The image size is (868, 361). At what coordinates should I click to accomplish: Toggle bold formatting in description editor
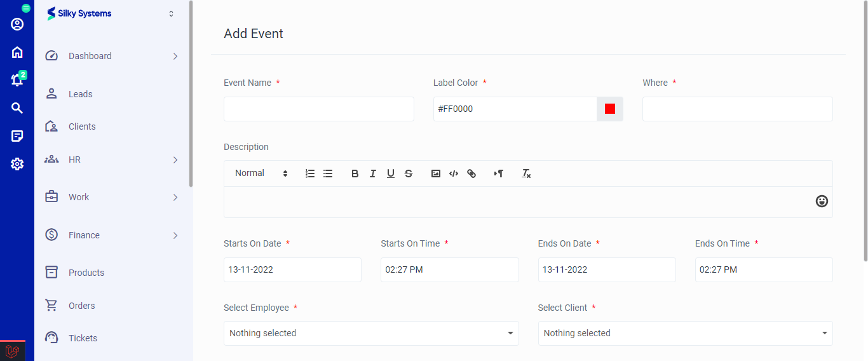point(355,174)
